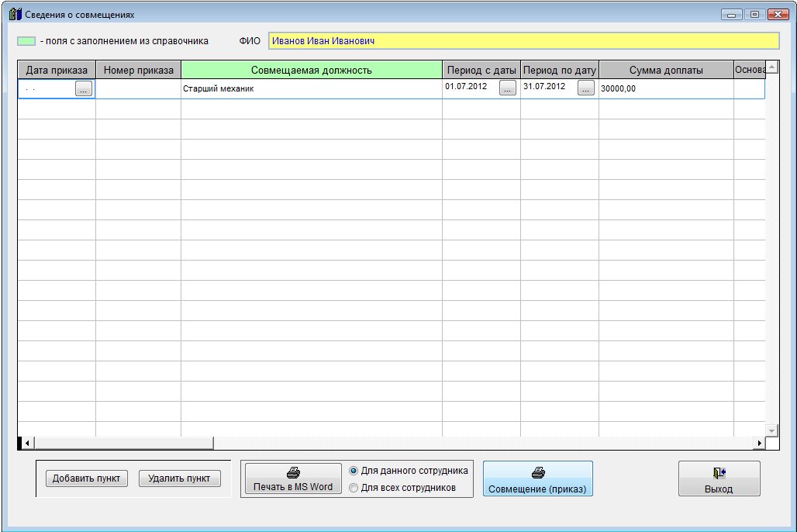
Task: Minimize the Сведения о совмещениях window
Action: [x=731, y=15]
